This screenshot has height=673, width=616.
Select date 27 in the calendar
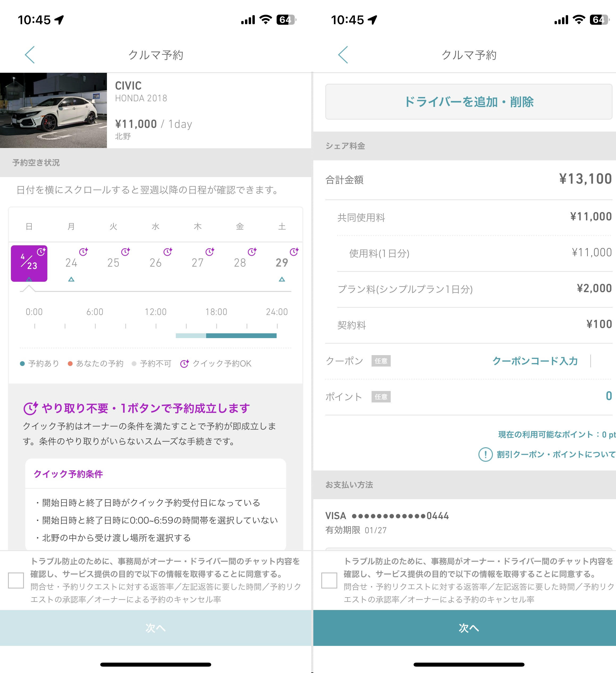[198, 263]
